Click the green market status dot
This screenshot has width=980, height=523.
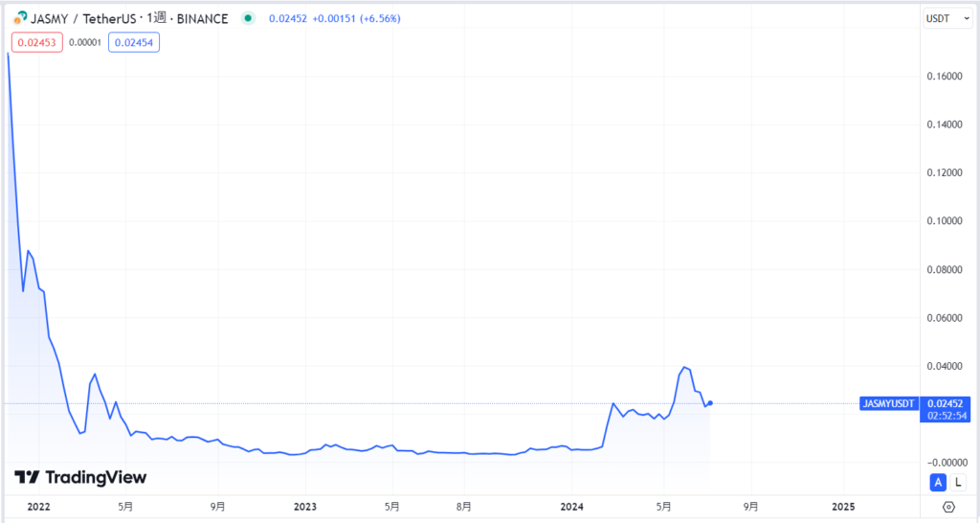[248, 19]
